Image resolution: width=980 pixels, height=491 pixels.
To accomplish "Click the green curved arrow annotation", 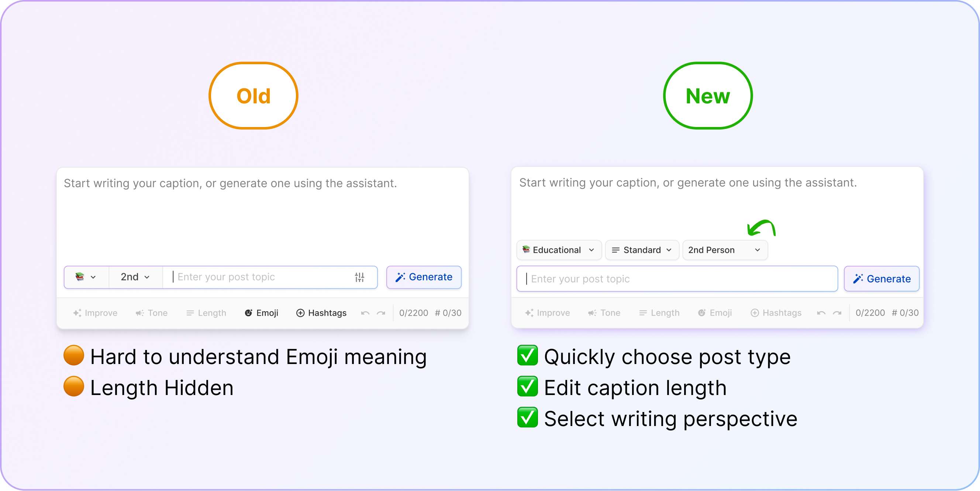I will (761, 228).
